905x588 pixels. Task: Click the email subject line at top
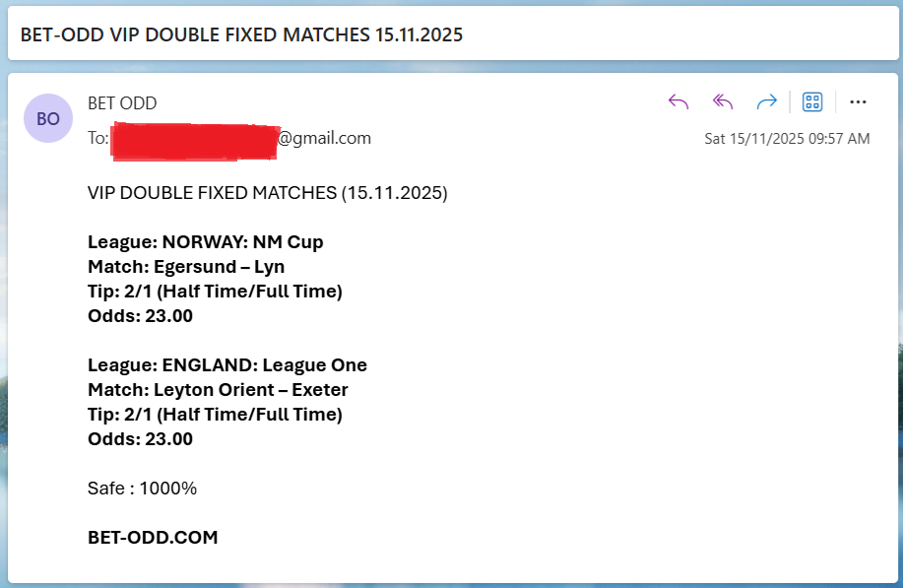tap(241, 34)
